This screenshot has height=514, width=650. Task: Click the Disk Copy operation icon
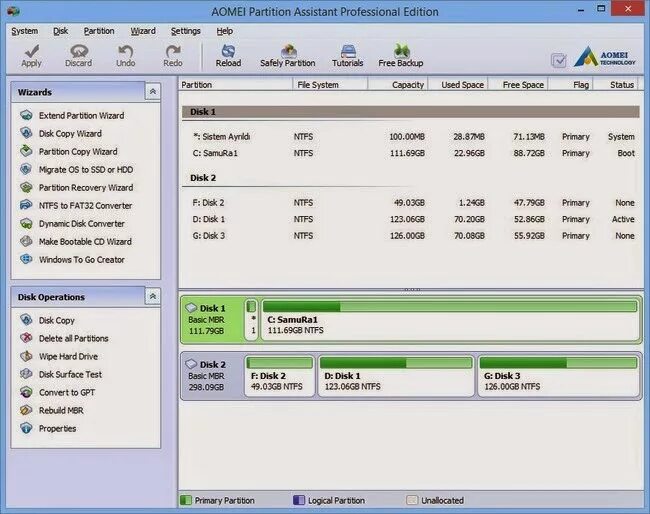tap(27, 320)
